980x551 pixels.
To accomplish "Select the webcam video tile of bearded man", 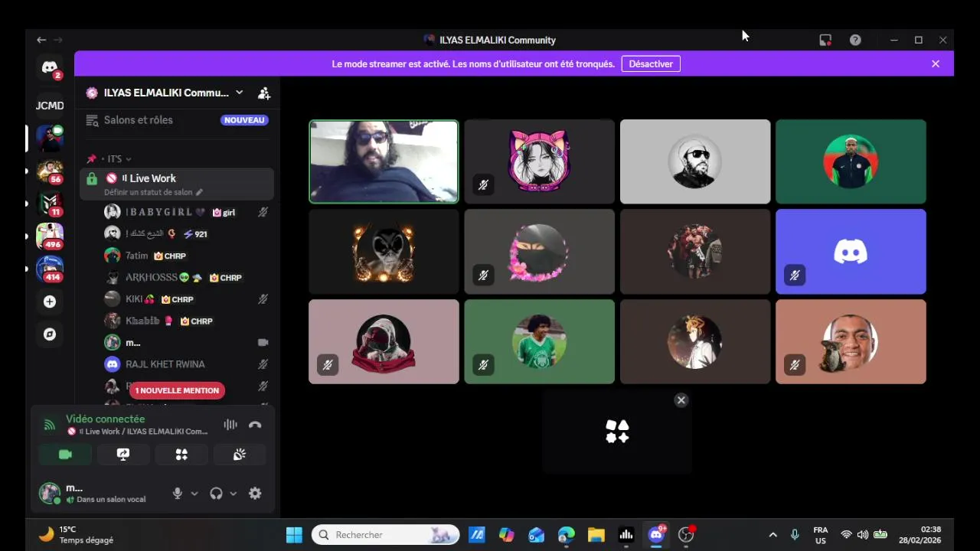I will tap(384, 161).
